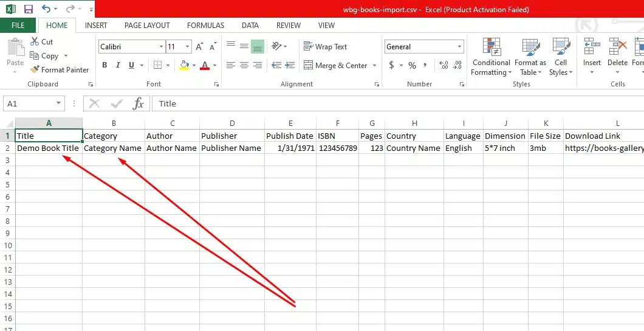Viewport: 644px width, 331px height.
Task: Open the font size dropdown
Action: pyautogui.click(x=187, y=47)
